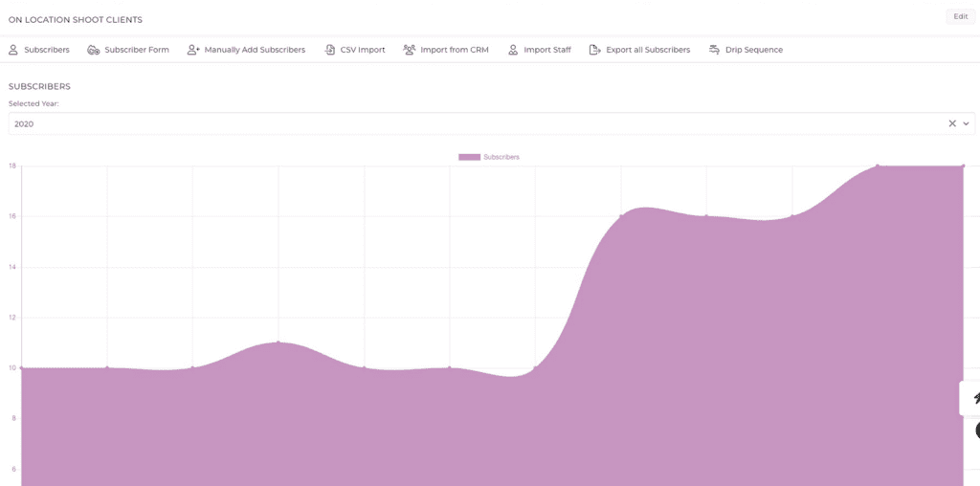Click the Drip Sequence icon
The height and width of the screenshot is (486, 980).
(715, 50)
